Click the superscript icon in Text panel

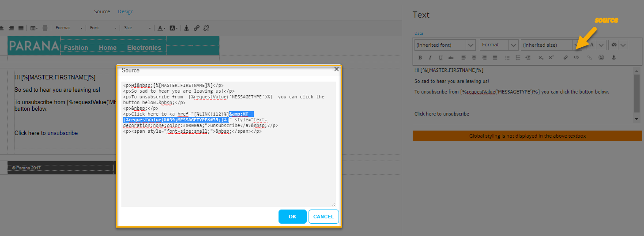(551, 58)
